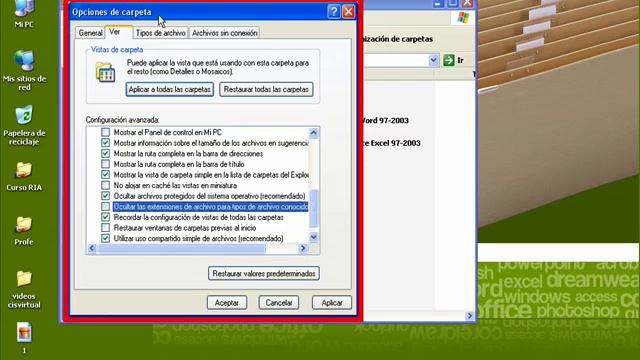Toggle No alojar en caché las vistas en miniatura
The width and height of the screenshot is (640, 360).
[105, 185]
